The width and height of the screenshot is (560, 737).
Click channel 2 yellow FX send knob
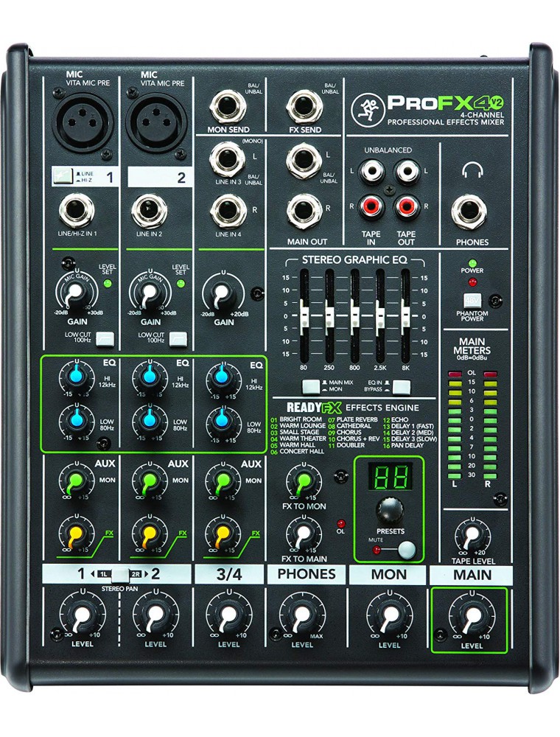point(150,533)
